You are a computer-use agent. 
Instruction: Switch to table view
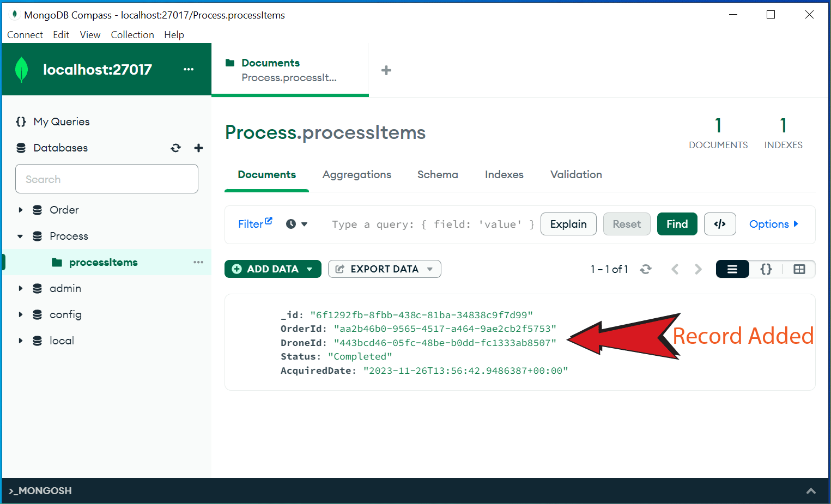[799, 269]
